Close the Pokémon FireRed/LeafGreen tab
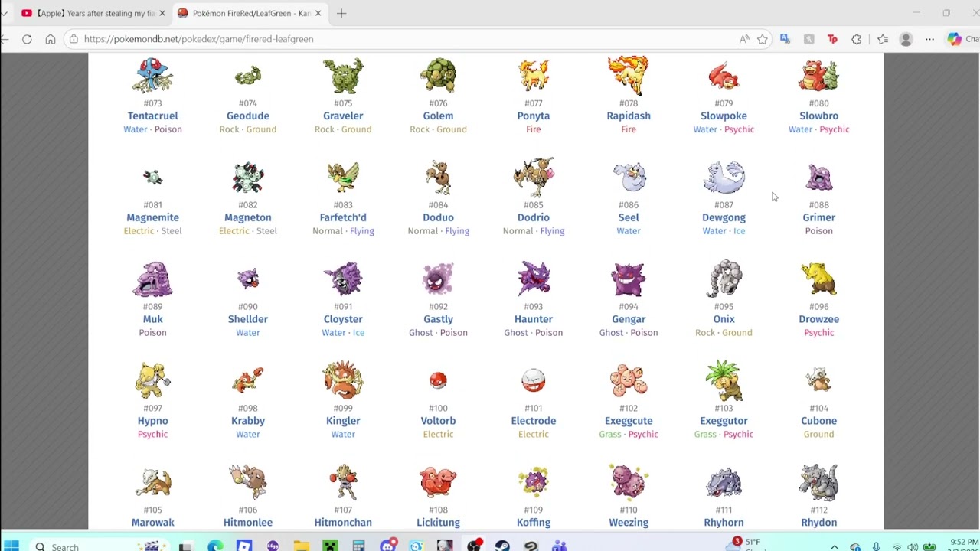 [318, 13]
